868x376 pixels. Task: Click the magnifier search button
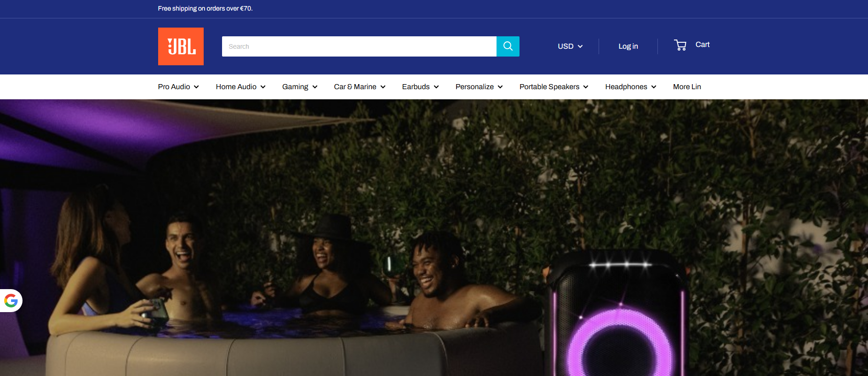(x=508, y=46)
